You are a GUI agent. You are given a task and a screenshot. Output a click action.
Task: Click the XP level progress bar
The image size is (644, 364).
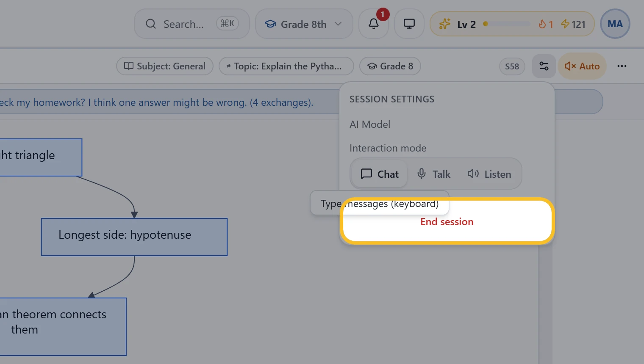coord(506,24)
